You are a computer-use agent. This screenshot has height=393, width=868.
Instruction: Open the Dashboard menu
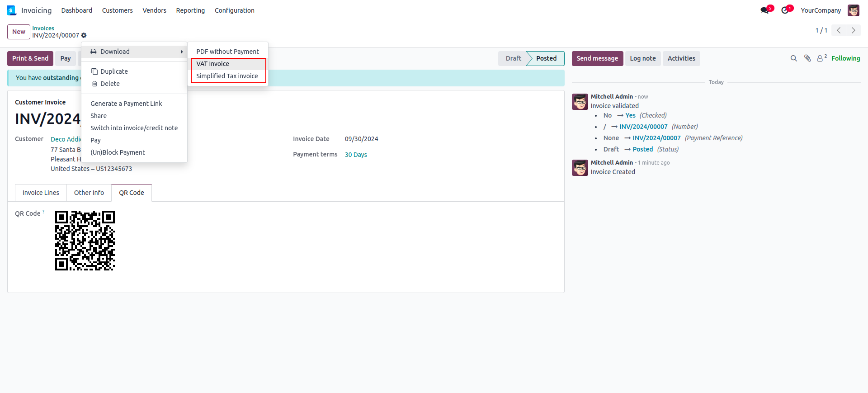pos(77,10)
